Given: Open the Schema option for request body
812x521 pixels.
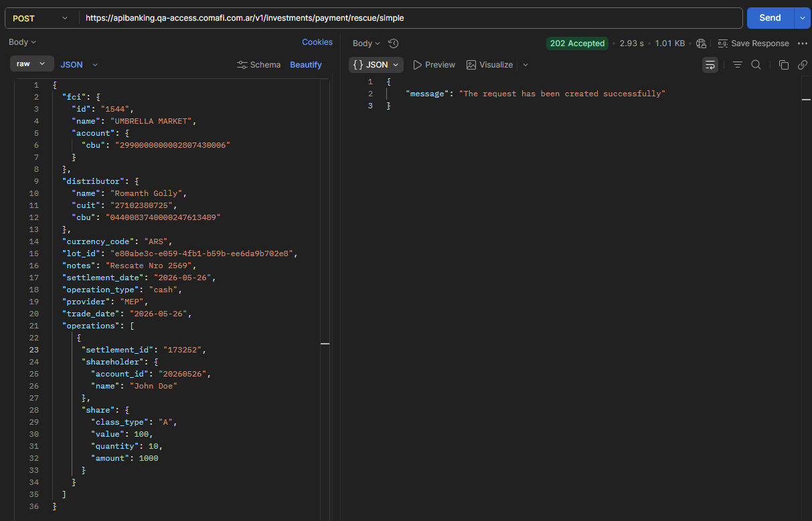Looking at the screenshot, I should [259, 65].
